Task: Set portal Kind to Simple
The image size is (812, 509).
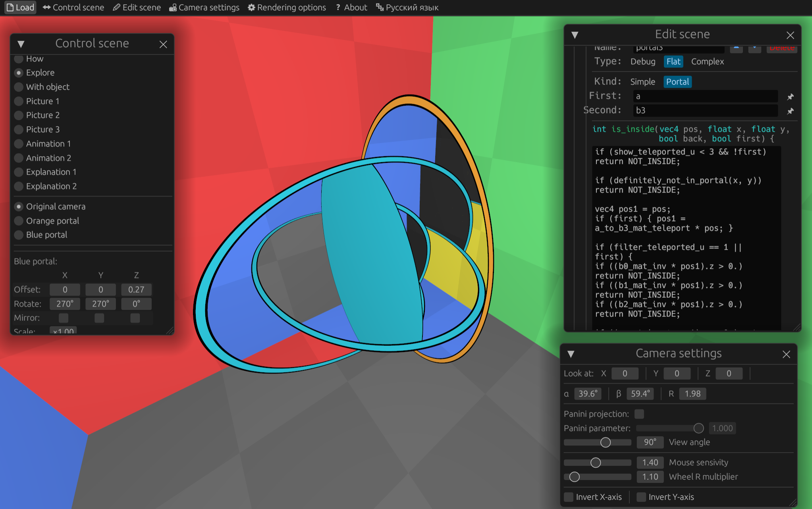Action: pos(642,82)
